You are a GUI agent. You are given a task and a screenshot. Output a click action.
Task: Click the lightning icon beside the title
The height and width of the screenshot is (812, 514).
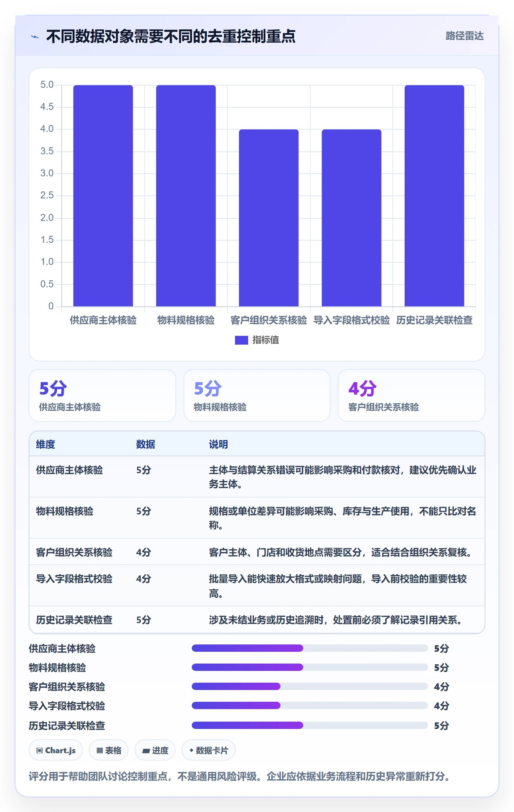(35, 37)
